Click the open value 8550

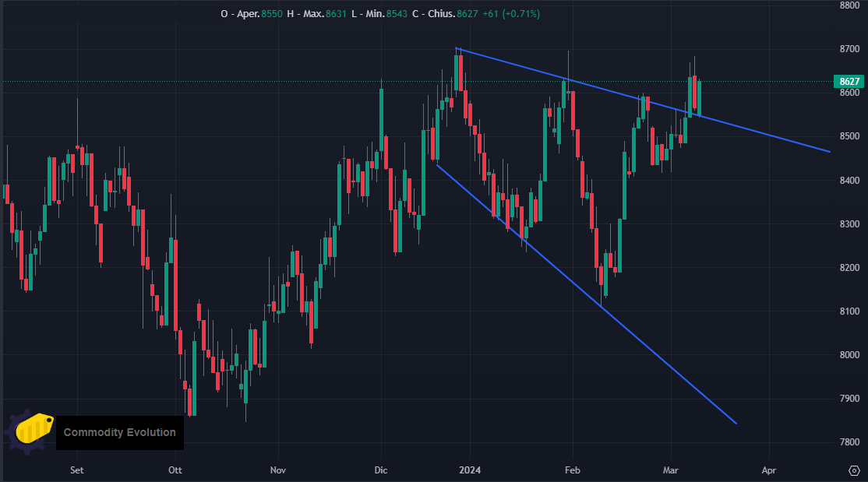(x=272, y=14)
